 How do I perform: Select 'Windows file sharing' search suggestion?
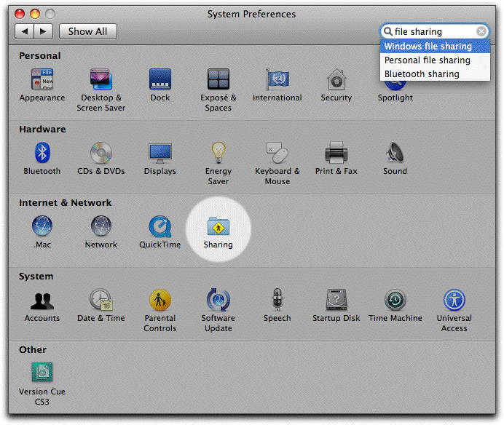pyautogui.click(x=428, y=47)
